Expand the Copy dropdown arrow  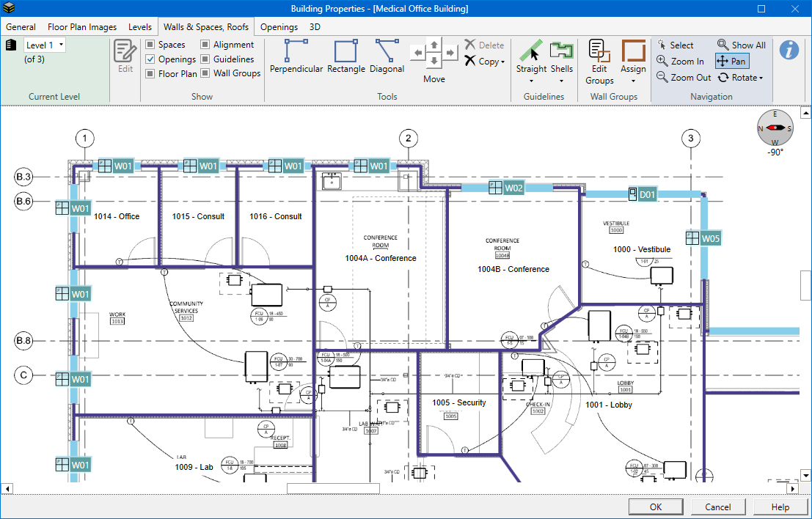503,62
